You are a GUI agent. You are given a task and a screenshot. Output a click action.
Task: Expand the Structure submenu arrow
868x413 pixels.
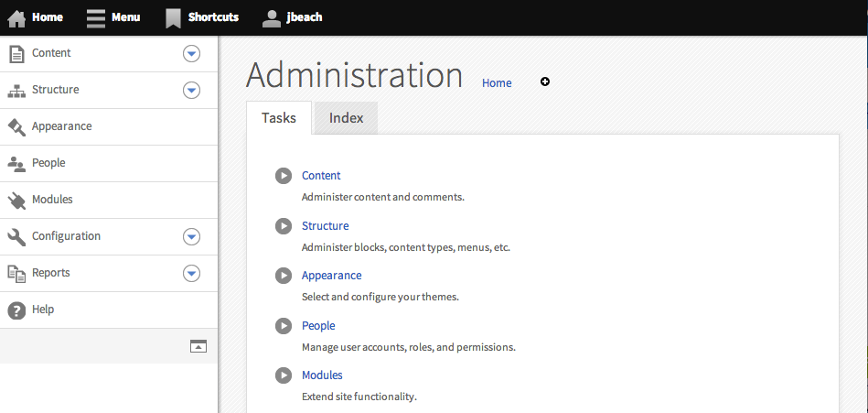191,91
